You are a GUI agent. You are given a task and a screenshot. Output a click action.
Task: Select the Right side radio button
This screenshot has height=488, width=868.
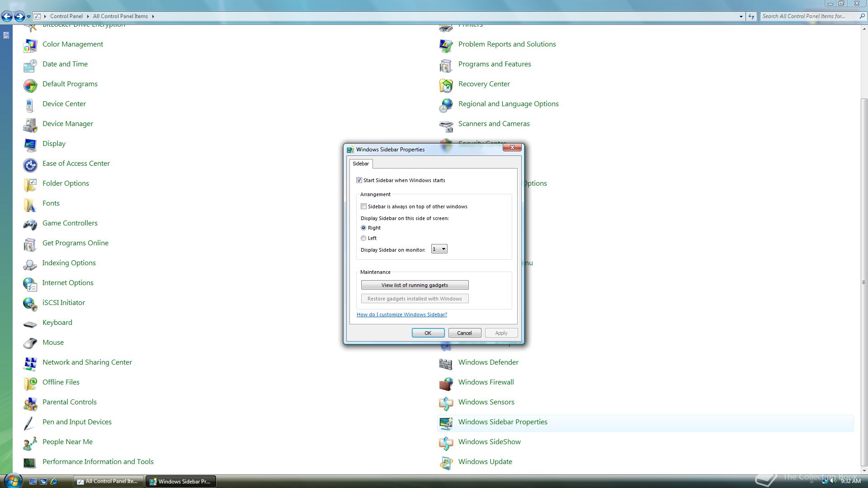363,228
